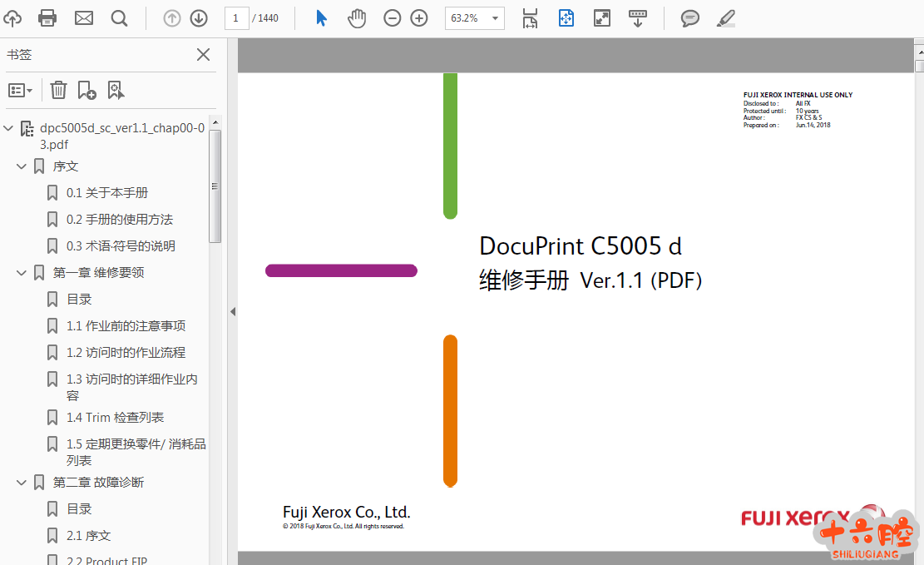The image size is (924, 565).
Task: Zoom out with minus button
Action: [392, 18]
